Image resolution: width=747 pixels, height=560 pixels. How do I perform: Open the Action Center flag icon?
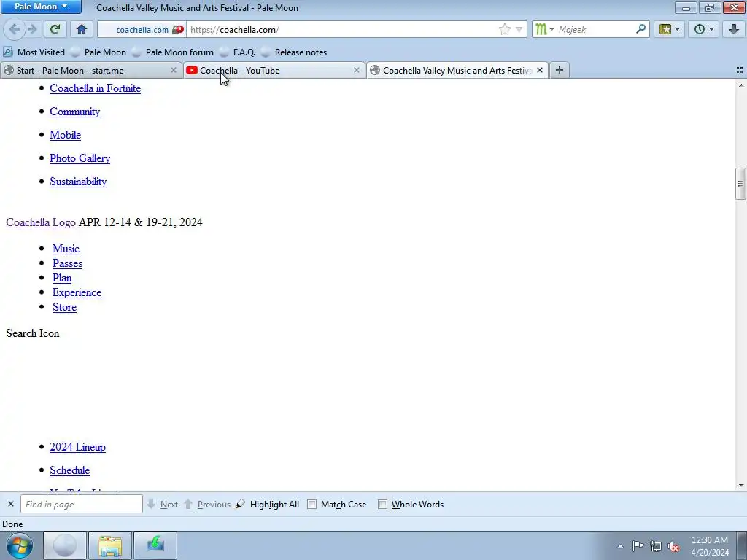638,546
